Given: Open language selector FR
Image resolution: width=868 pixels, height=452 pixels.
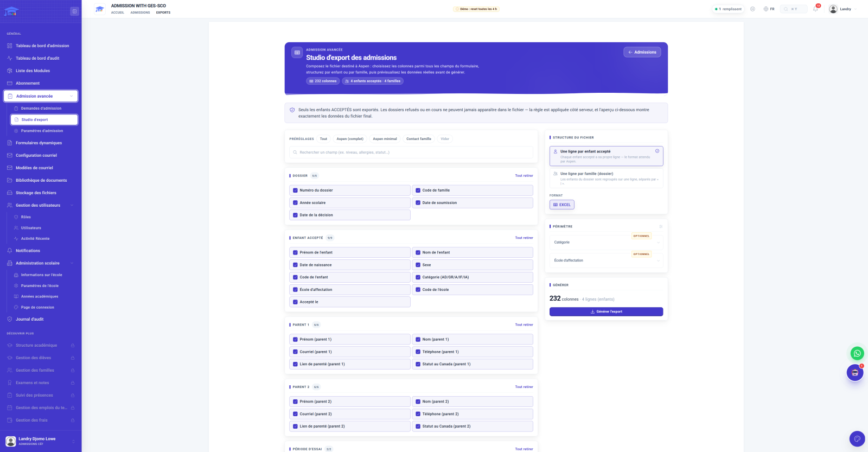Looking at the screenshot, I should click(769, 9).
